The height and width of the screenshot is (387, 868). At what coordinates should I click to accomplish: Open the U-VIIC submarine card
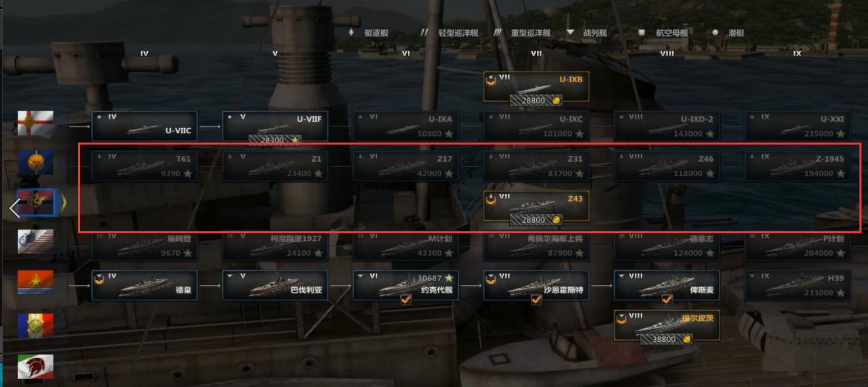point(145,125)
